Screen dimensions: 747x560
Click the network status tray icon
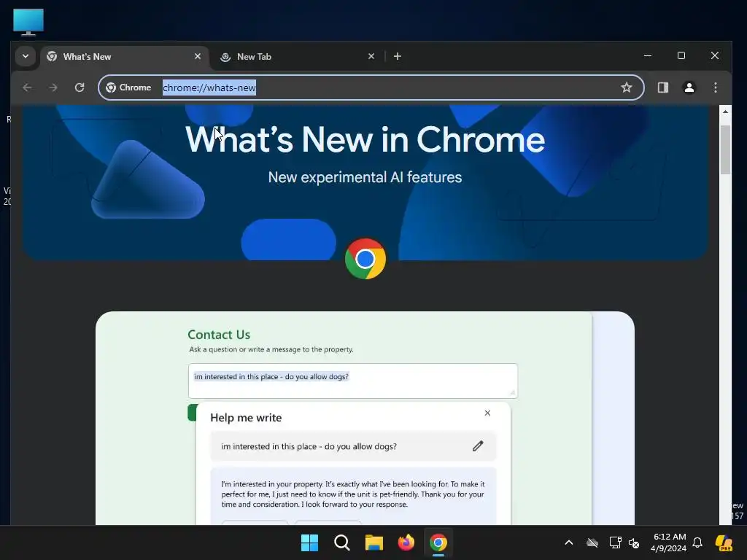(615, 542)
